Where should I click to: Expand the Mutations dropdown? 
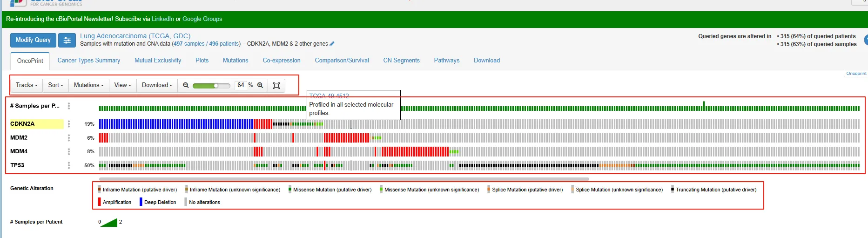pyautogui.click(x=88, y=85)
